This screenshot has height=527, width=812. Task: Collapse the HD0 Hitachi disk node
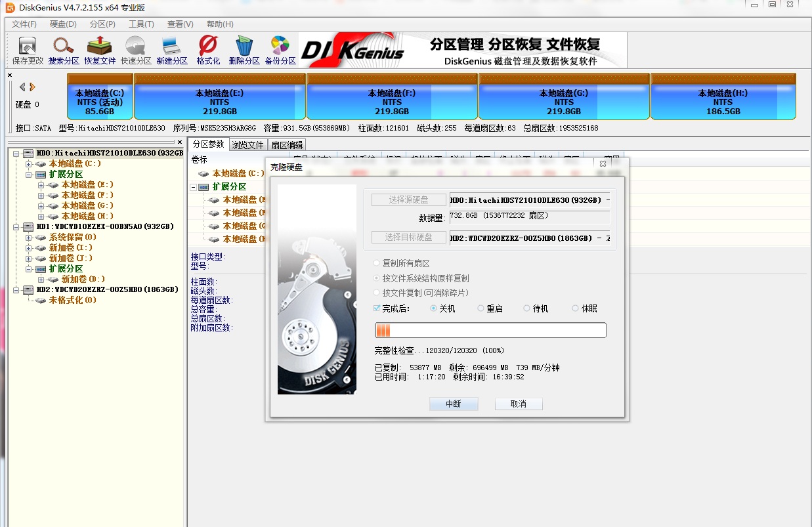(x=16, y=153)
